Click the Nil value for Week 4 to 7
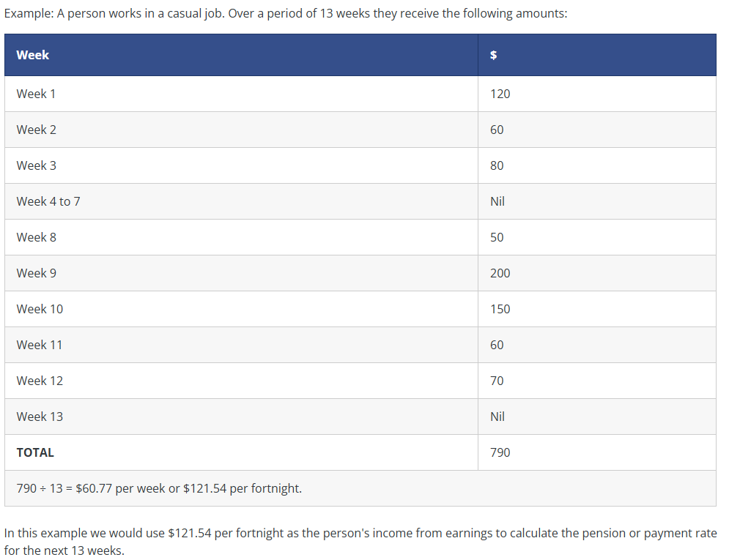The height and width of the screenshot is (560, 729). click(x=497, y=201)
